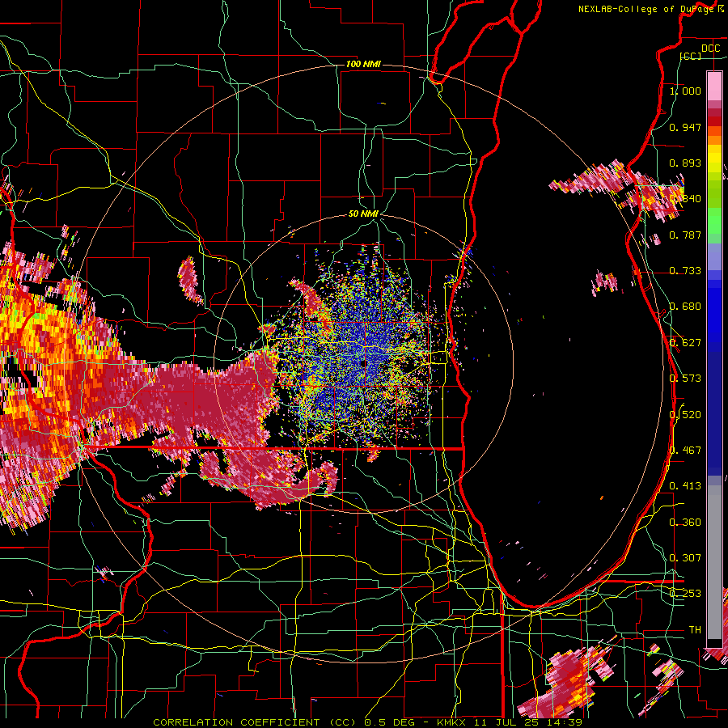Select the 0.573 scale value
Image resolution: width=728 pixels, height=728 pixels.
(685, 379)
